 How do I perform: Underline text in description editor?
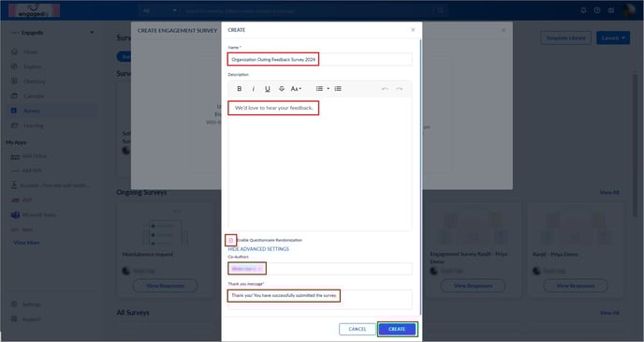[268, 89]
